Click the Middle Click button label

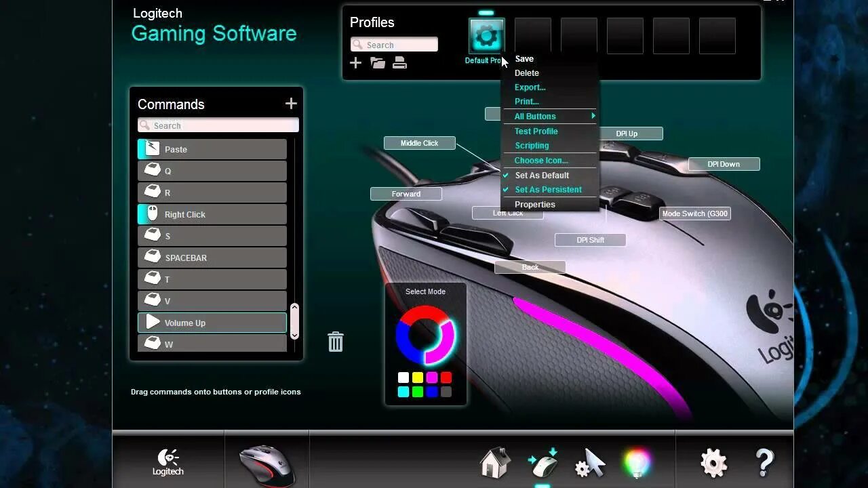(x=419, y=143)
